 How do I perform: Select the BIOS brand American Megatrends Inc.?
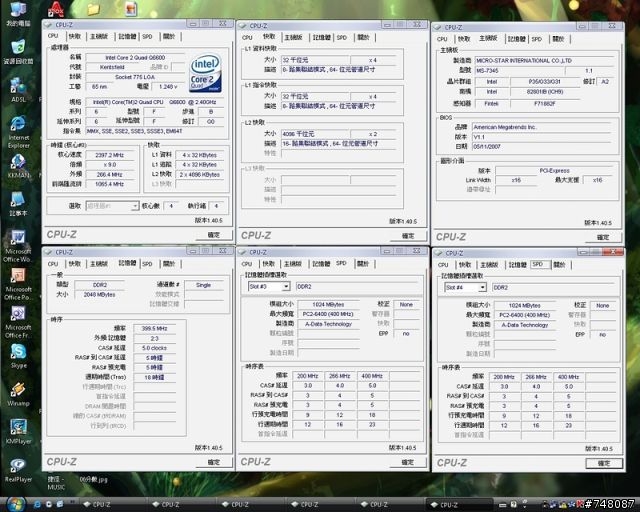tap(542, 127)
